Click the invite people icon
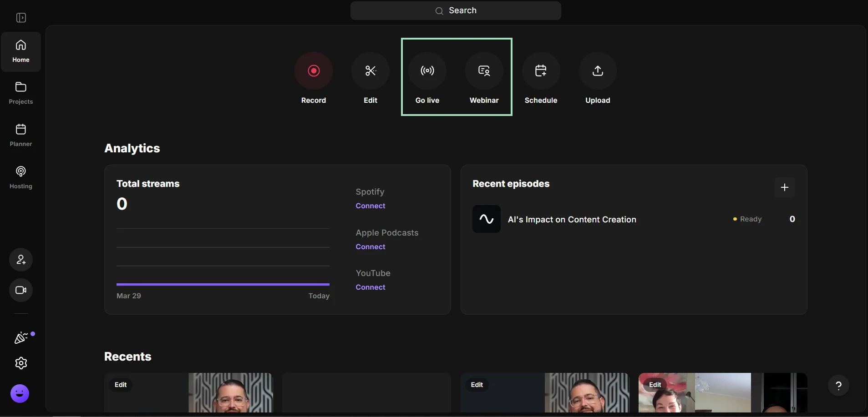 [x=21, y=260]
